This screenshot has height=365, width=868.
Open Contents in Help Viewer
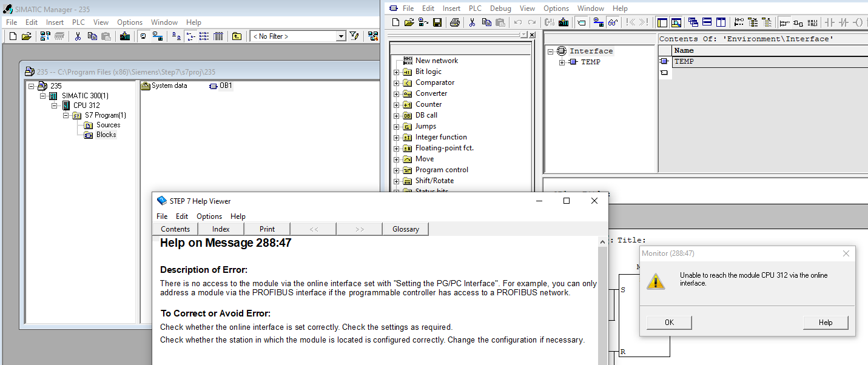(175, 229)
